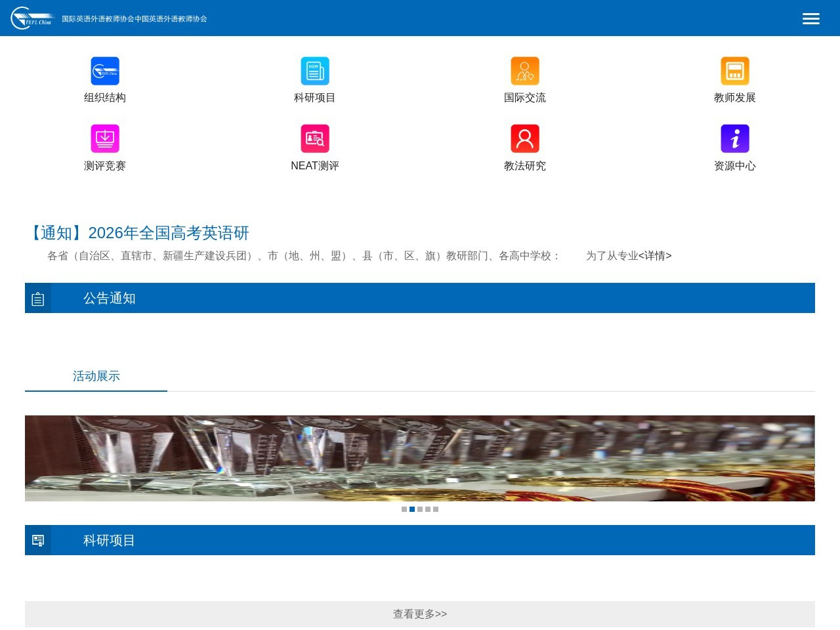The image size is (840, 630).
Task: Open the 【通知】2026年全国高考英语研 headline
Action: click(x=138, y=233)
